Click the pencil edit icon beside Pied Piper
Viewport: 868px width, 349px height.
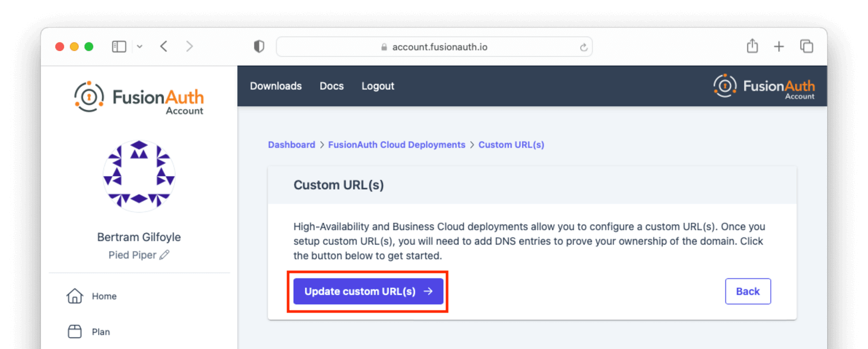pyautogui.click(x=164, y=255)
